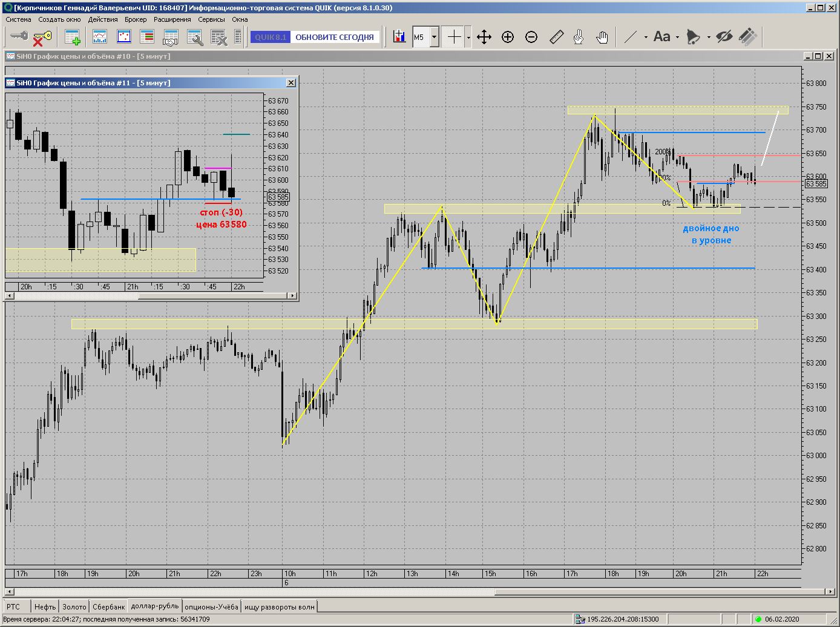Open the Сервисы menu
The width and height of the screenshot is (840, 627).
point(211,19)
